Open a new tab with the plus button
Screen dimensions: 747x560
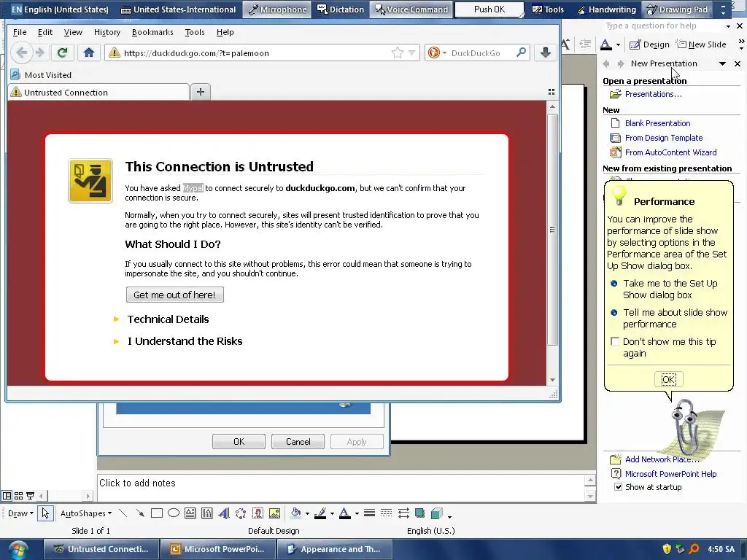pos(201,92)
